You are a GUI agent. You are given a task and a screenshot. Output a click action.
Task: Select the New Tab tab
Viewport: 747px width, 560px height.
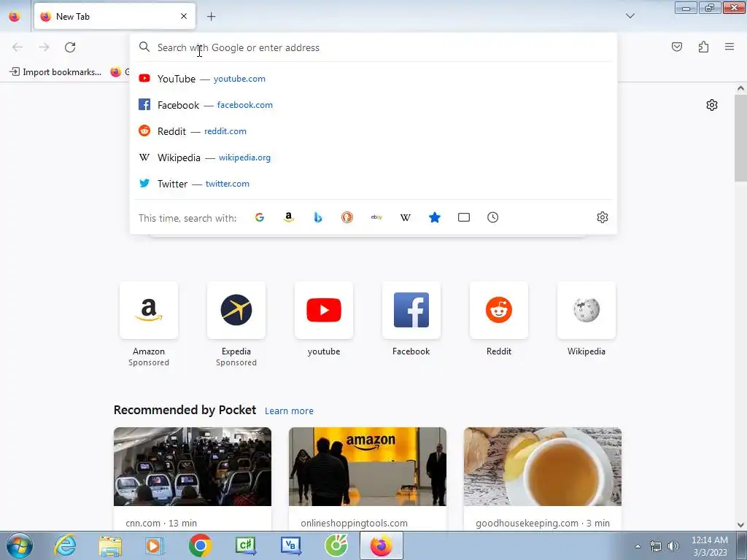(x=115, y=16)
